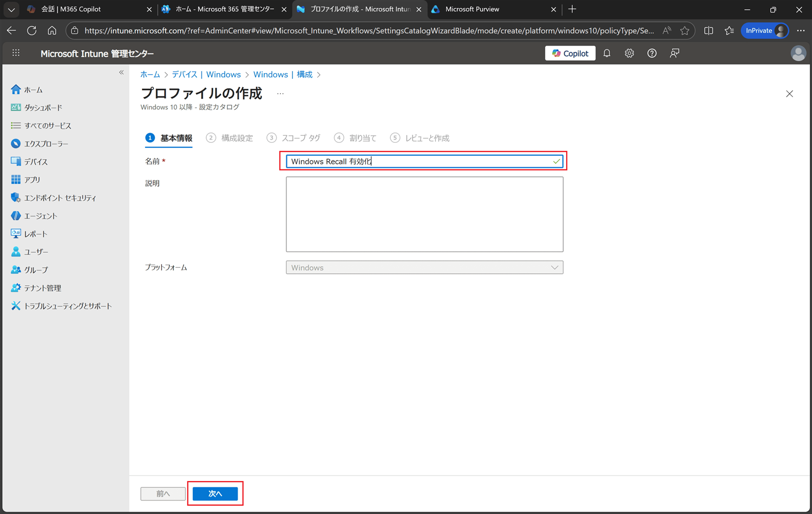Switch to the 会話 | M365 Copilot tab
The width and height of the screenshot is (812, 514).
point(89,9)
